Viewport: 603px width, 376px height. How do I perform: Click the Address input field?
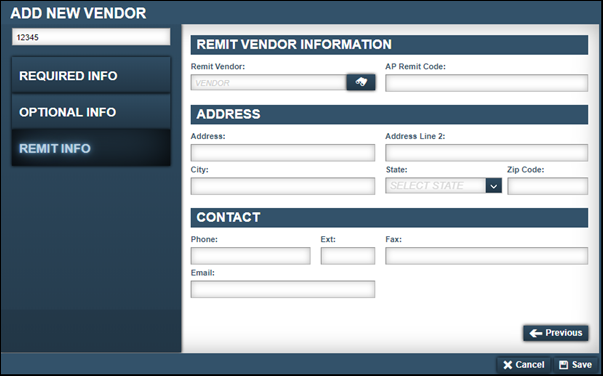[283, 153]
